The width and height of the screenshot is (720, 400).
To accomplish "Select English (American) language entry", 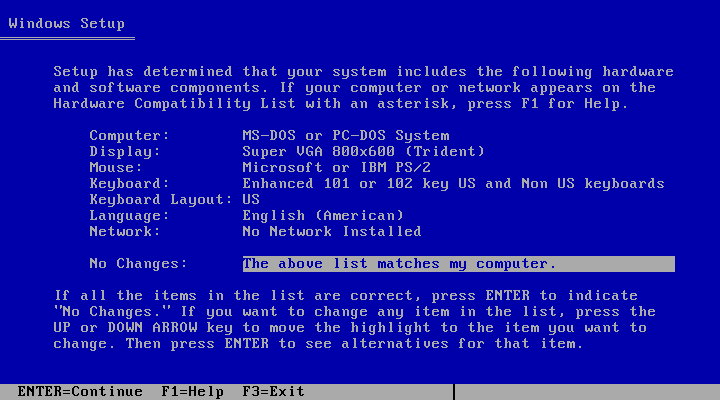I will [x=323, y=215].
